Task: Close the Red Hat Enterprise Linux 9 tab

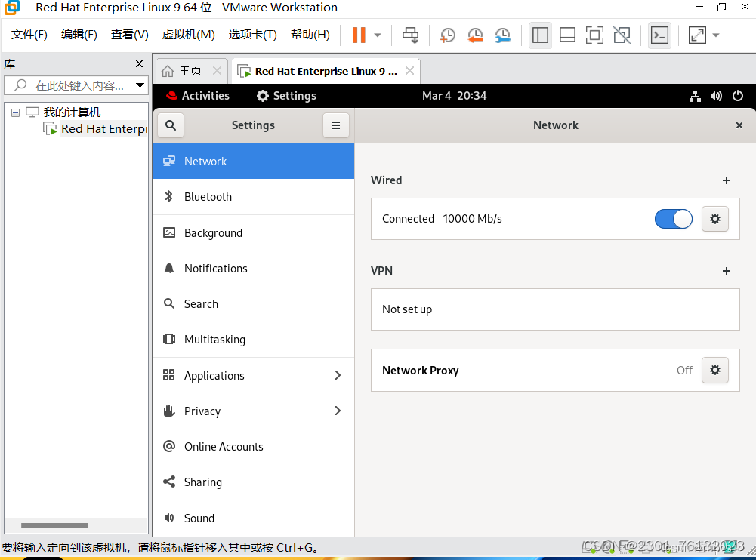Action: [x=410, y=71]
